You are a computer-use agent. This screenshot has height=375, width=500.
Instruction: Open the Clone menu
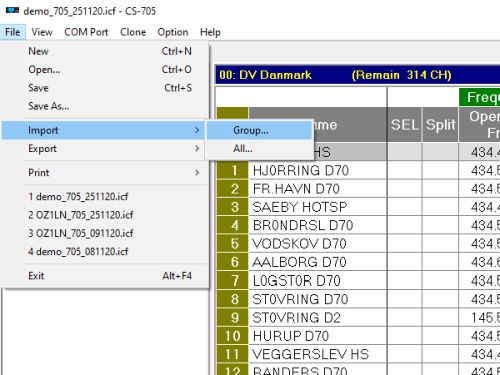click(133, 32)
